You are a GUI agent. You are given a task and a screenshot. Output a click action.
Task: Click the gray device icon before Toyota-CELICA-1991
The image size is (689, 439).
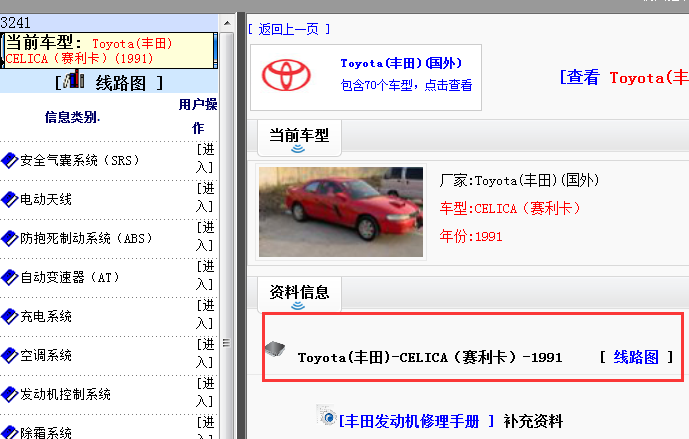[275, 349]
